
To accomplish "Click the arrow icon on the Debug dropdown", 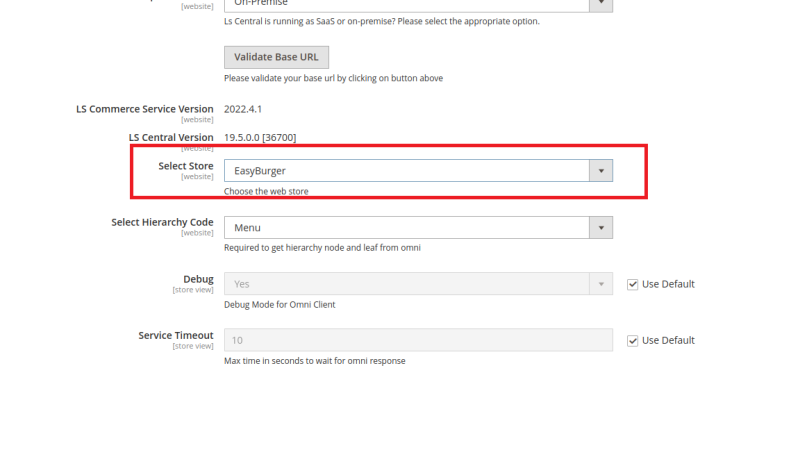I will coord(601,284).
